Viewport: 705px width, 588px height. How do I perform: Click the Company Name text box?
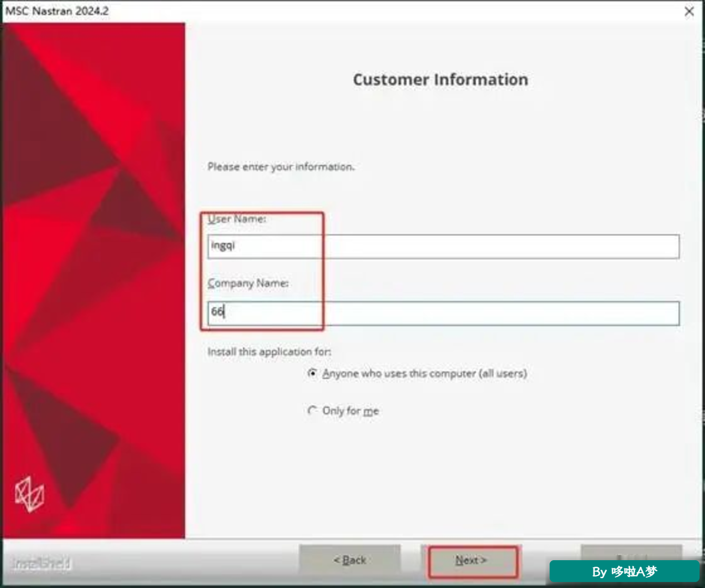point(443,313)
